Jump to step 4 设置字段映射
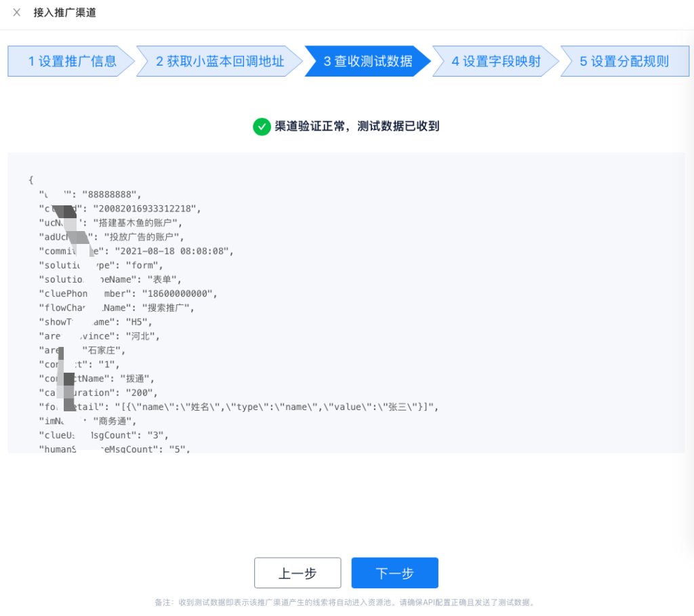This screenshot has width=694, height=616. (496, 62)
